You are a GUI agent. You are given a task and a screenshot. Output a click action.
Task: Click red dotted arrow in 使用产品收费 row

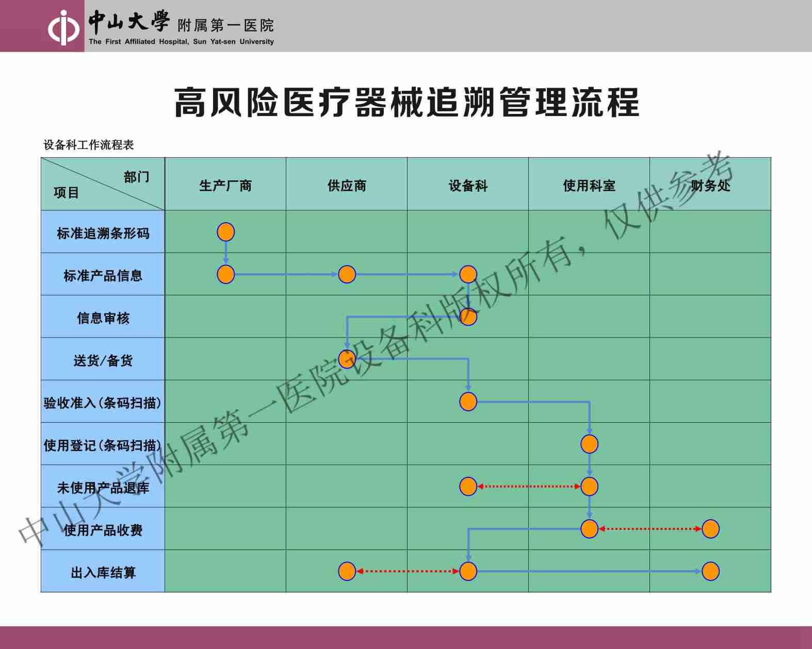[x=650, y=529]
